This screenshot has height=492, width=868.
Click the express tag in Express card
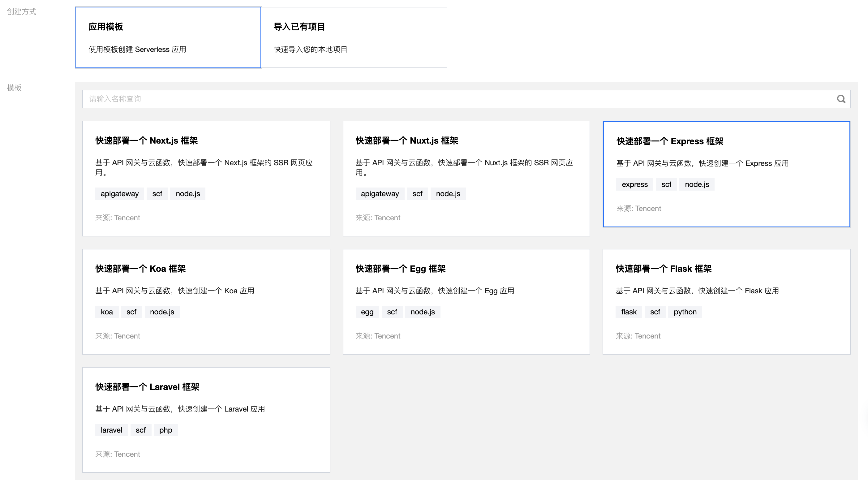634,184
